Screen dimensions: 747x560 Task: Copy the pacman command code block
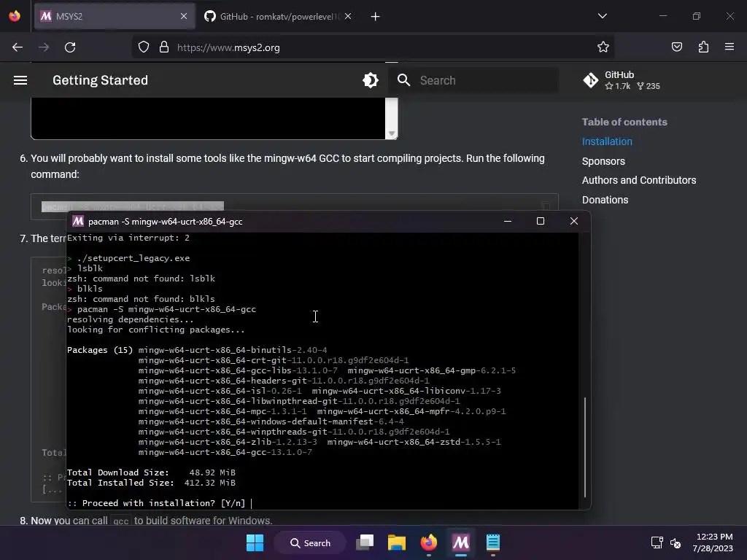tap(546, 206)
